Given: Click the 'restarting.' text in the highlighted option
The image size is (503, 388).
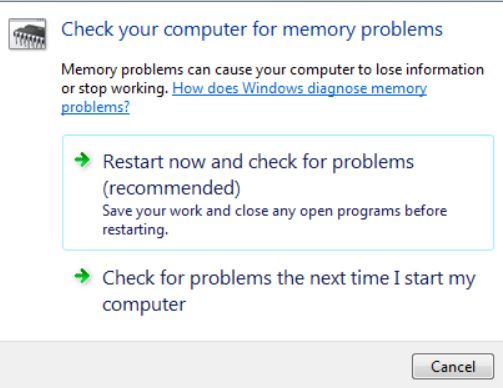Looking at the screenshot, I should point(135,230).
